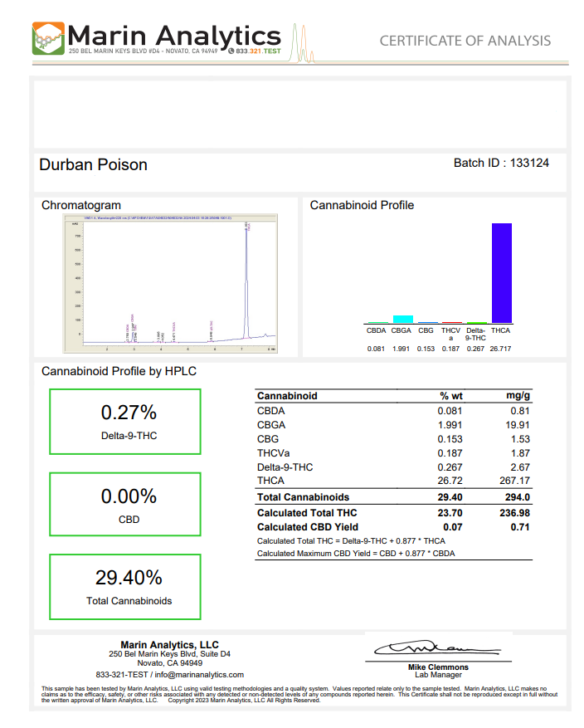584x728 pixels.
Task: Click the Total Cannabinoids row label in the table
Action: [x=303, y=497]
